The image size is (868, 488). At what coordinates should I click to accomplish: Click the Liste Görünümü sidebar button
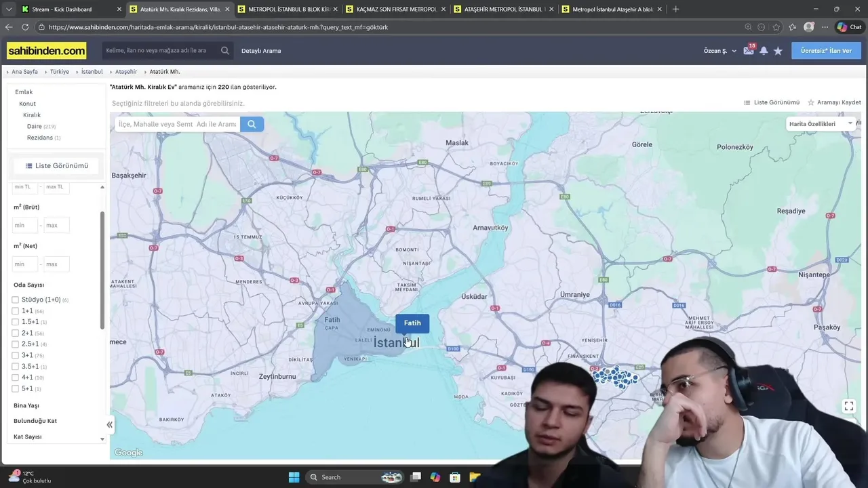click(56, 165)
